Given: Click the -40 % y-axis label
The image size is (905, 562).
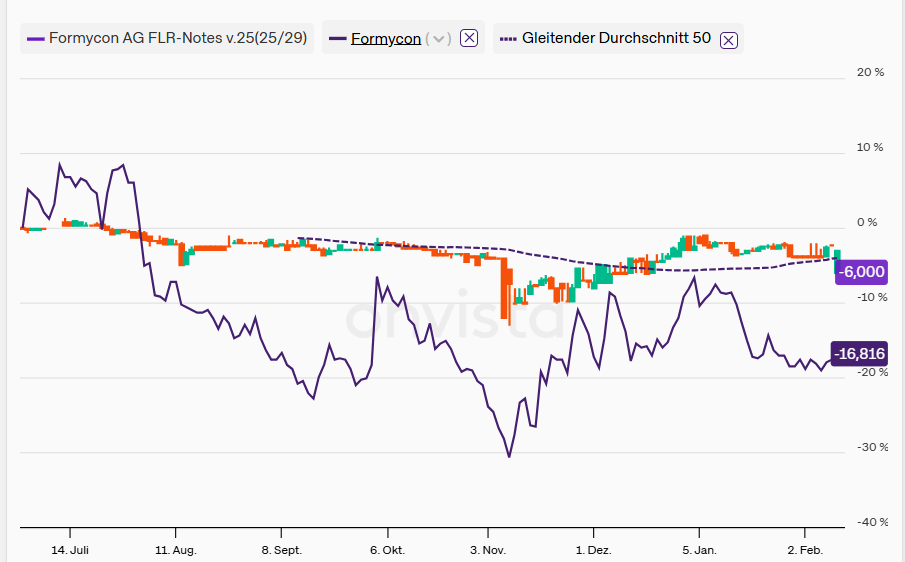Looking at the screenshot, I should point(868,522).
